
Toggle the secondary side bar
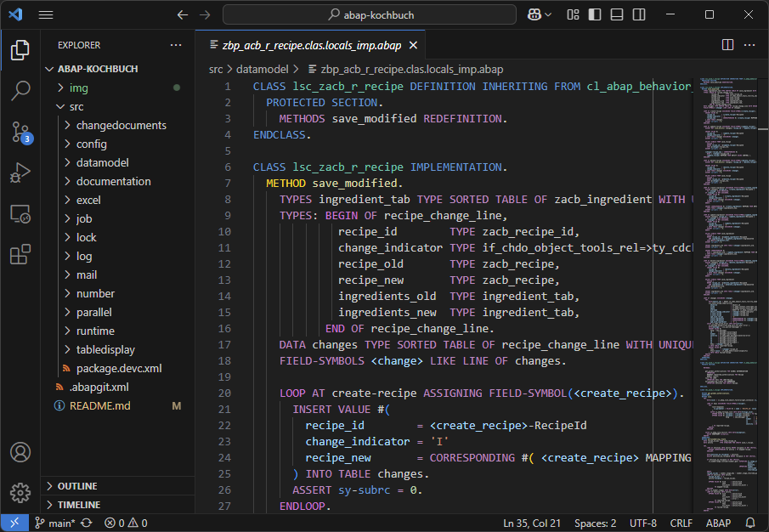click(x=638, y=14)
